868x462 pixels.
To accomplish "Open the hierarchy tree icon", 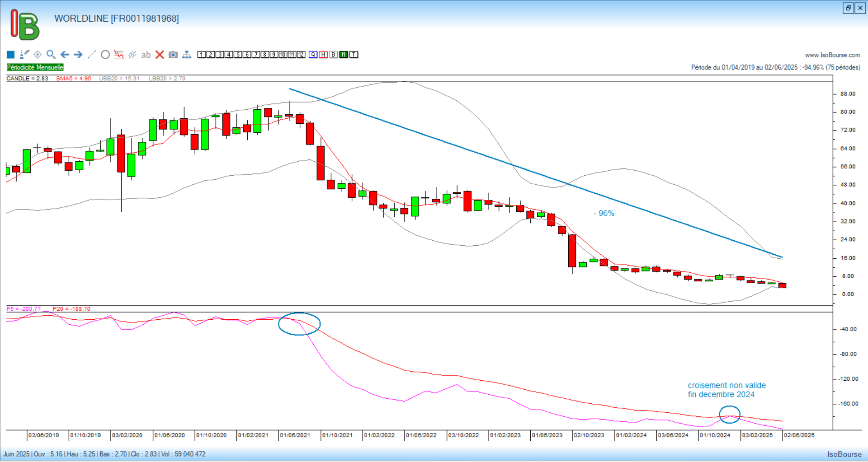I will (x=187, y=55).
